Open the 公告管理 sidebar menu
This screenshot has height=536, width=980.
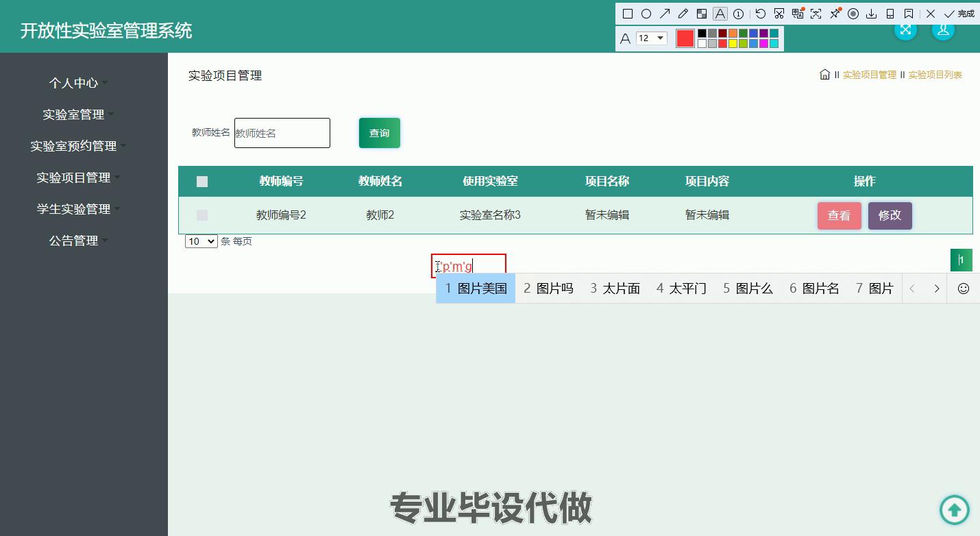point(73,241)
